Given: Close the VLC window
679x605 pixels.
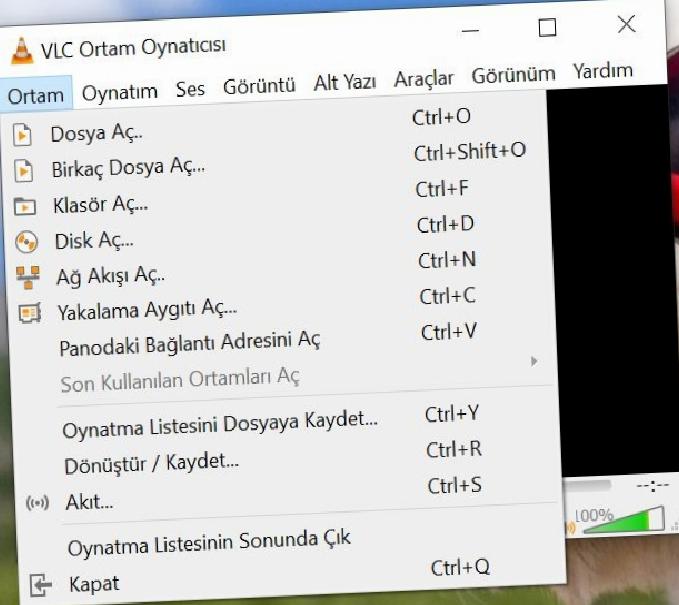Looking at the screenshot, I should (626, 24).
